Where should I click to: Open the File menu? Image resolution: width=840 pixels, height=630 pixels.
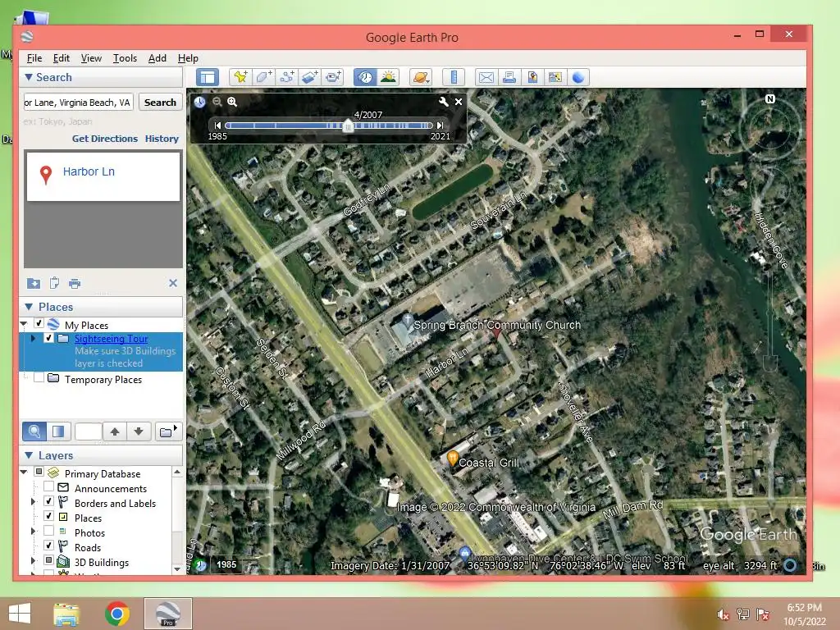tap(34, 58)
